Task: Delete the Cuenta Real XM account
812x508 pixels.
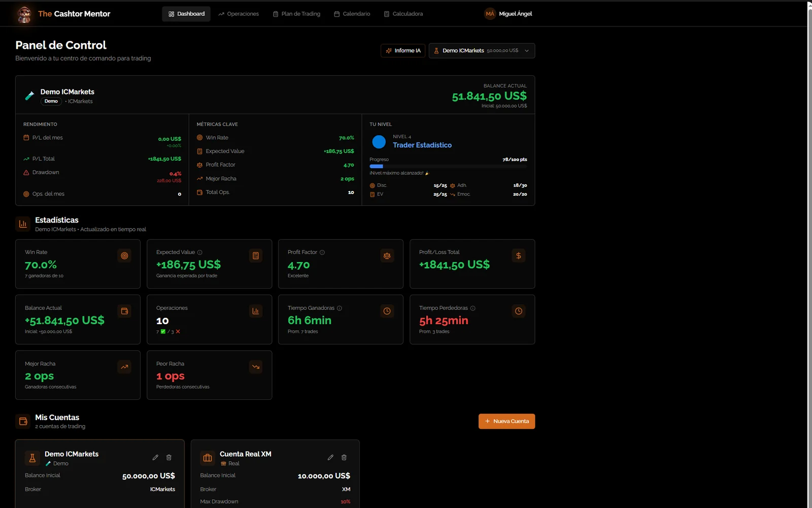Action: [x=344, y=458]
